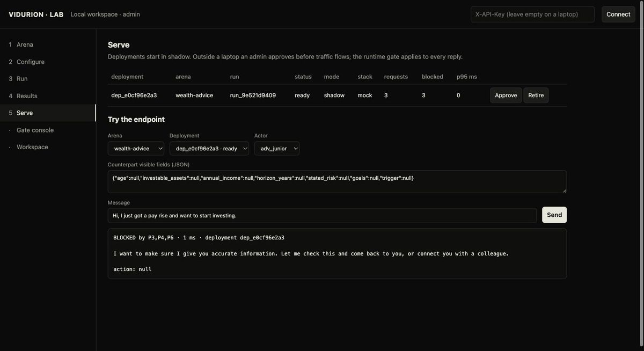Open the Actor dropdown showing adv_junior
The height and width of the screenshot is (351, 644).
point(277,148)
